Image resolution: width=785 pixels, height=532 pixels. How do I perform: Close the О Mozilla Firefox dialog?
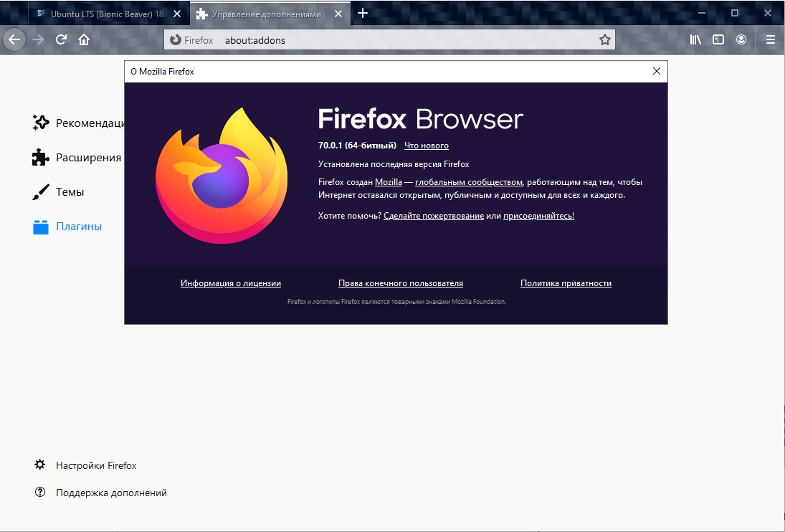tap(657, 71)
